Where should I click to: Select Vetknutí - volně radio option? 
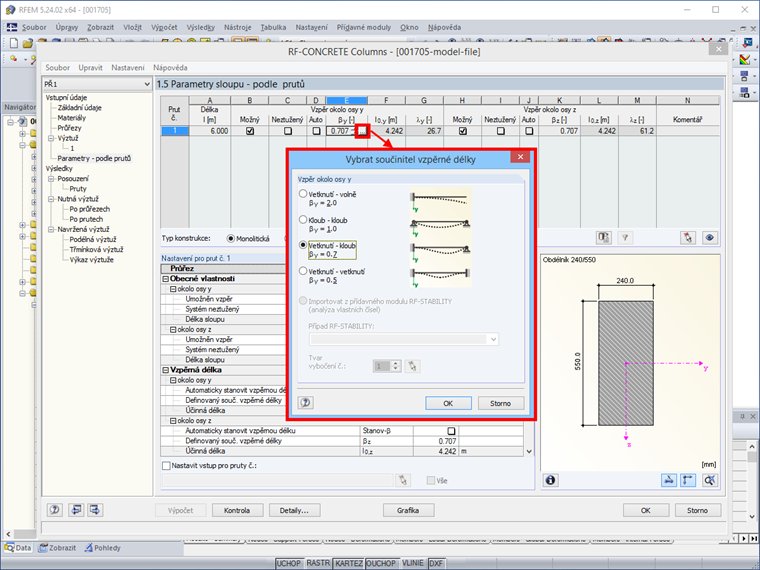303,194
